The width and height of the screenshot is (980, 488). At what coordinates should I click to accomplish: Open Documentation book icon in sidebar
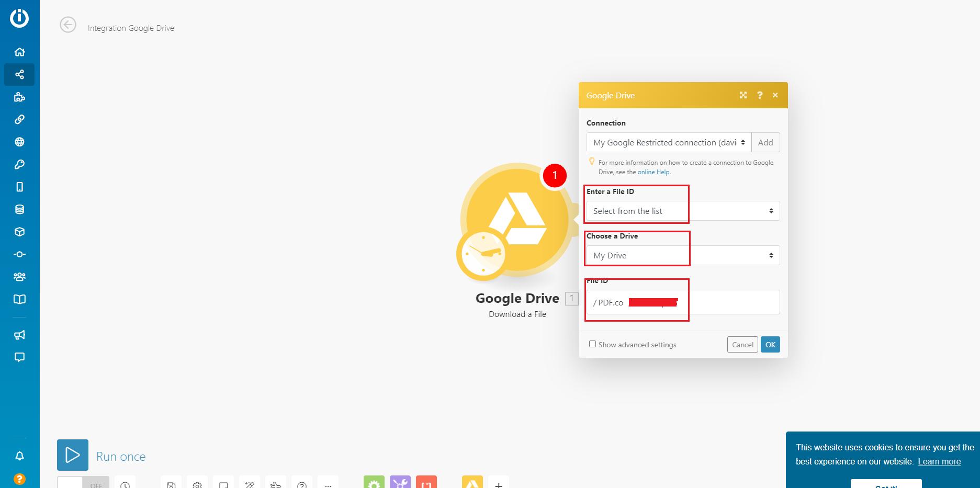coord(19,299)
